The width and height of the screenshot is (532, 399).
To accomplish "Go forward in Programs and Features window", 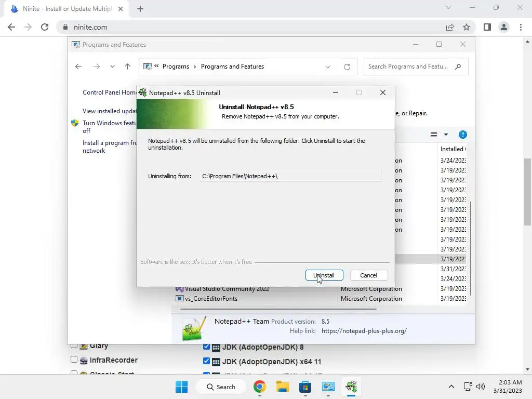I will click(97, 66).
